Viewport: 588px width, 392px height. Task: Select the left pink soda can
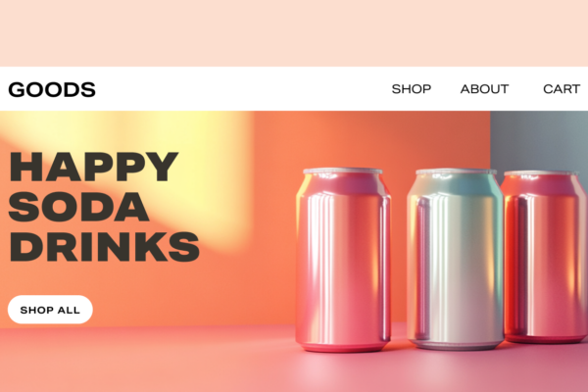coord(343,260)
